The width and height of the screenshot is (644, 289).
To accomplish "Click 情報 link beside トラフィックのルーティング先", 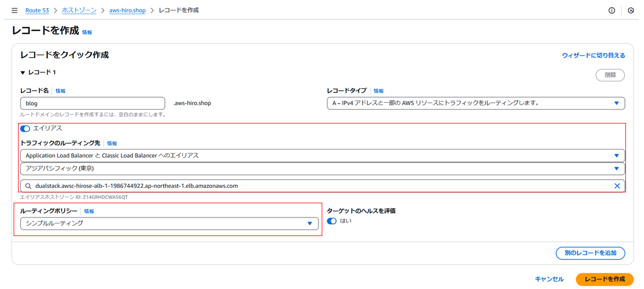I will click(112, 143).
